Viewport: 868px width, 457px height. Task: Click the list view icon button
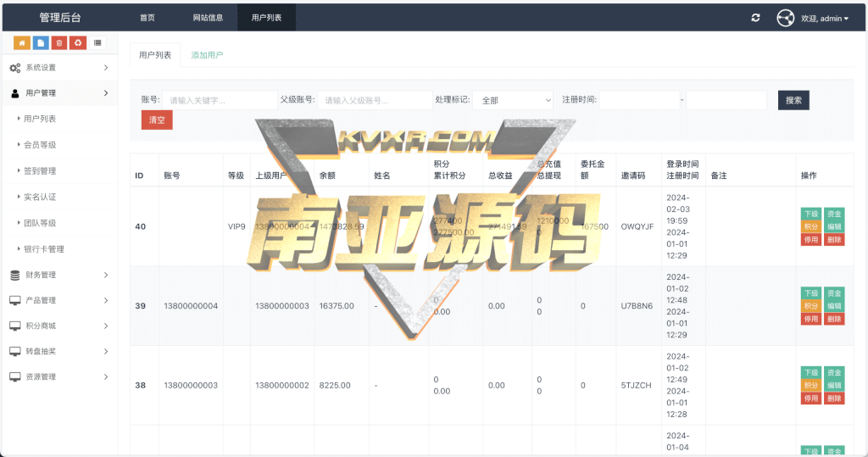point(97,42)
